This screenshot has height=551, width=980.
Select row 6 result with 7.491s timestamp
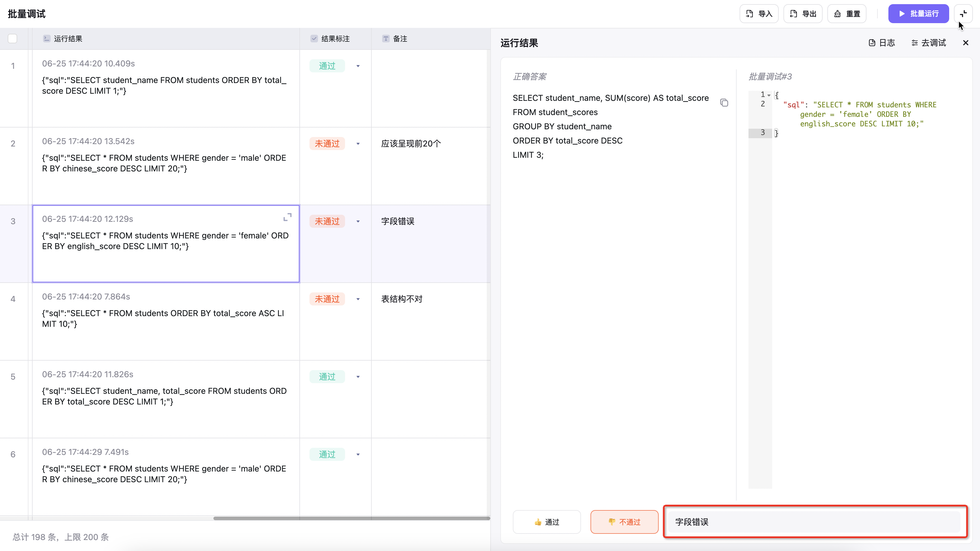pos(166,477)
